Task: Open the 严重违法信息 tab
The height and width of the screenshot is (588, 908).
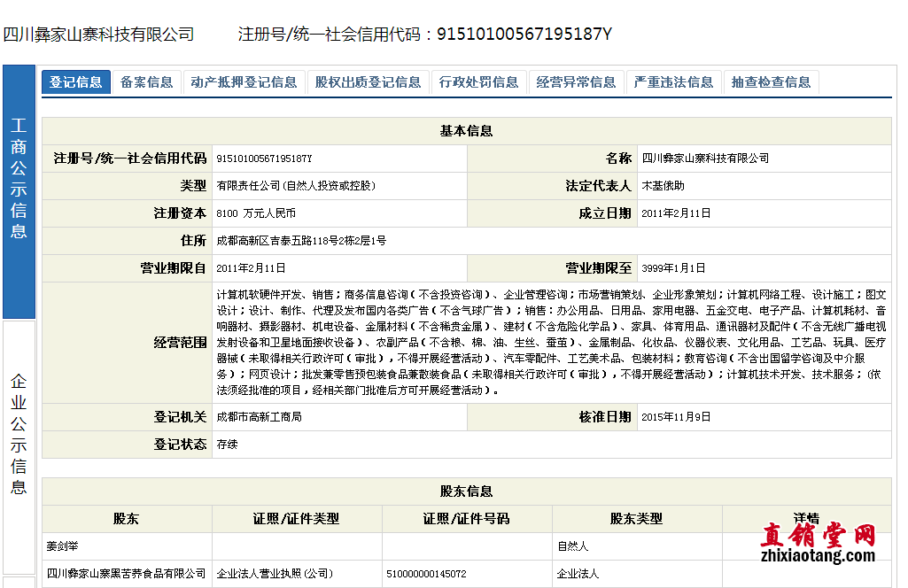Action: [x=673, y=82]
